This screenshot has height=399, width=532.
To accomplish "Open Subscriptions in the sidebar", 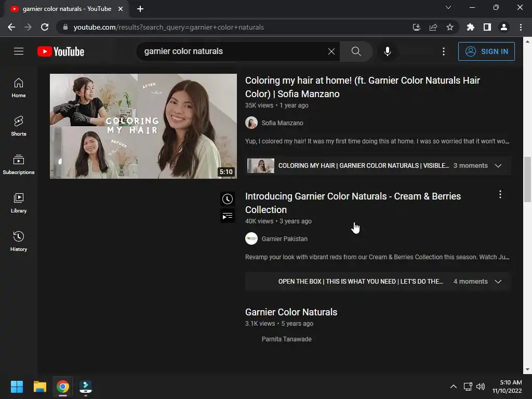I will point(19,165).
